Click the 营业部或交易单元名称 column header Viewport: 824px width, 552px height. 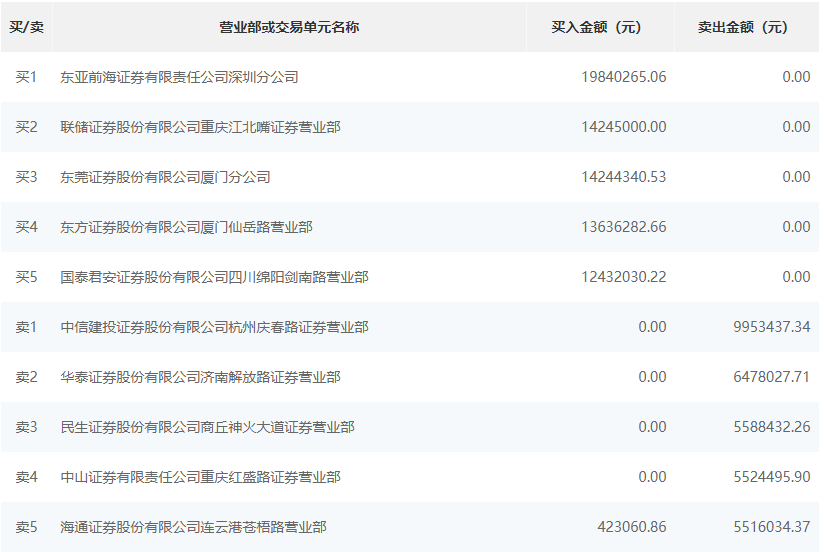pyautogui.click(x=289, y=27)
